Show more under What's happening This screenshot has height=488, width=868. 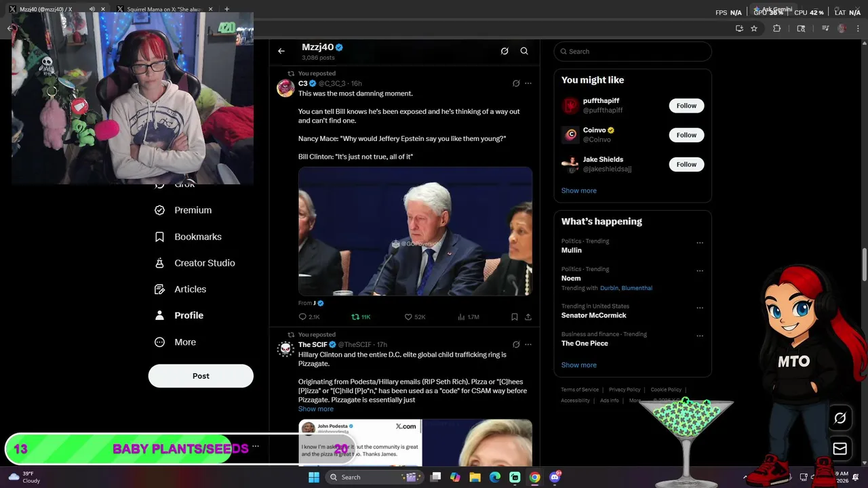coord(579,365)
